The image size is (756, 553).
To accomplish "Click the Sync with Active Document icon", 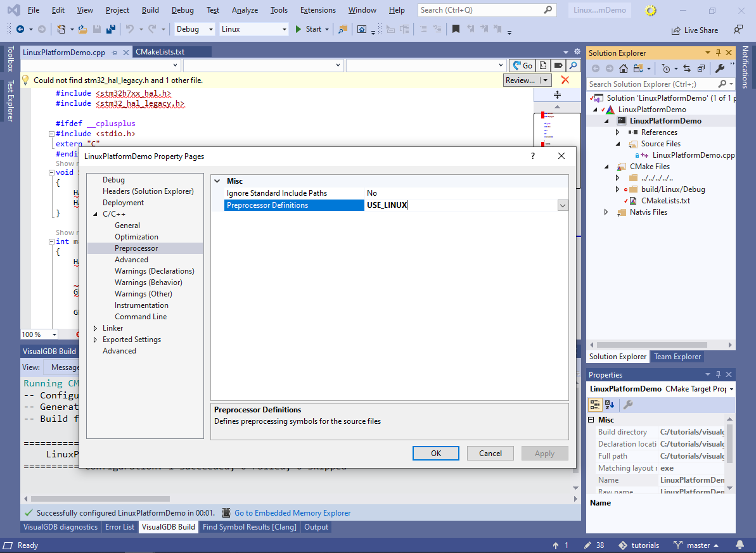I will pyautogui.click(x=689, y=68).
